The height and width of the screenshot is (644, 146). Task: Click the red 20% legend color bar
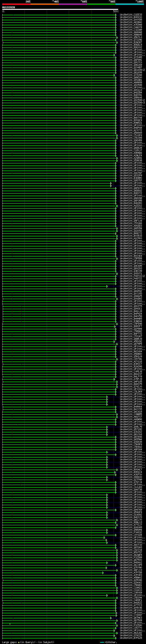pyautogui.click(x=16, y=4)
